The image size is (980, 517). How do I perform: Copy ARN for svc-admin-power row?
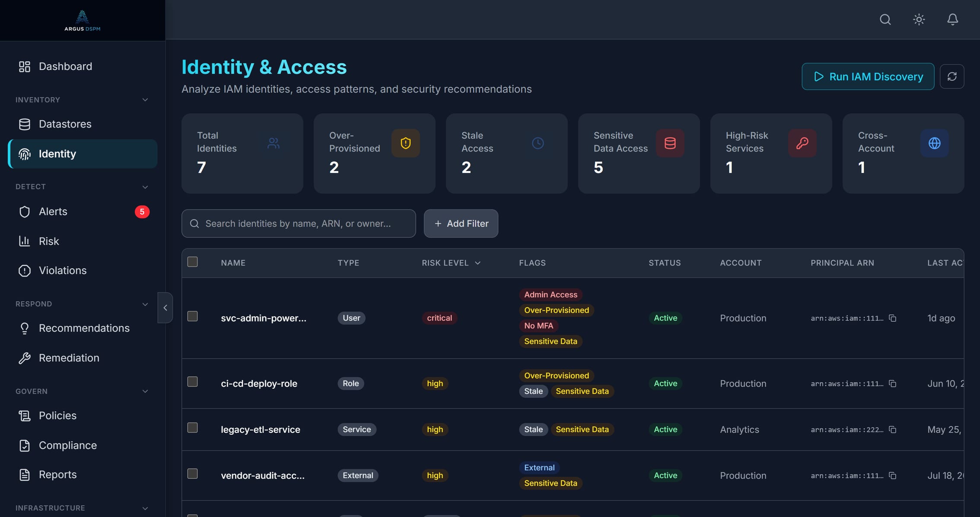coord(892,318)
